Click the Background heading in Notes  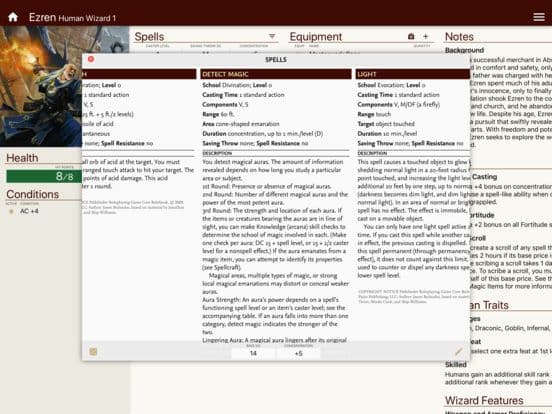464,50
